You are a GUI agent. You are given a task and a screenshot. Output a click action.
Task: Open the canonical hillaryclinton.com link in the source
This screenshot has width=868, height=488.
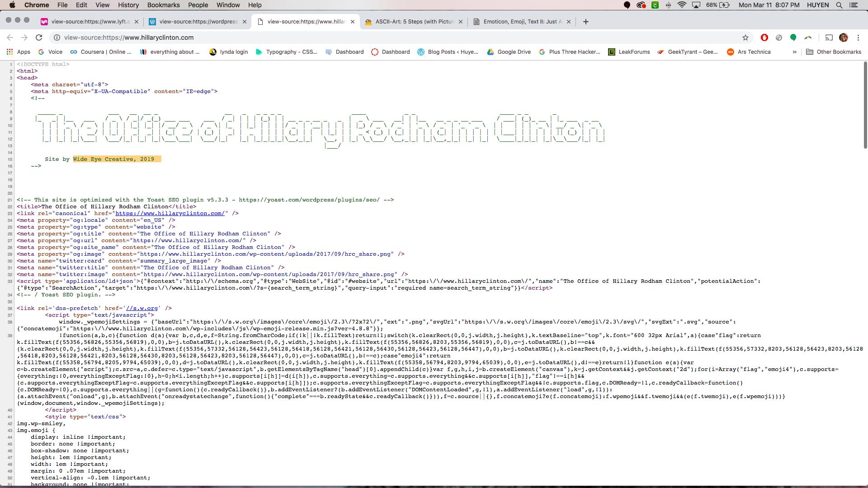pos(170,213)
